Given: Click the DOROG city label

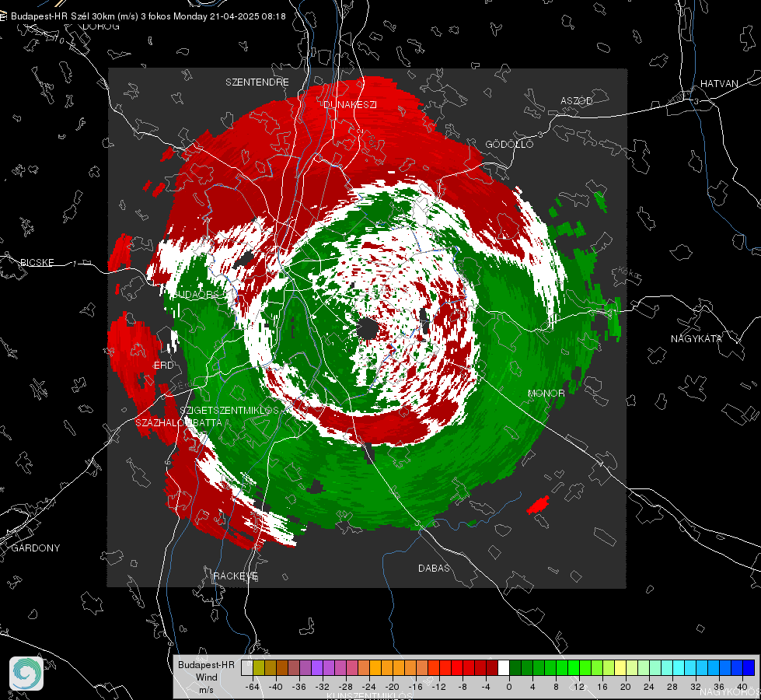Looking at the screenshot, I should coord(101,26).
